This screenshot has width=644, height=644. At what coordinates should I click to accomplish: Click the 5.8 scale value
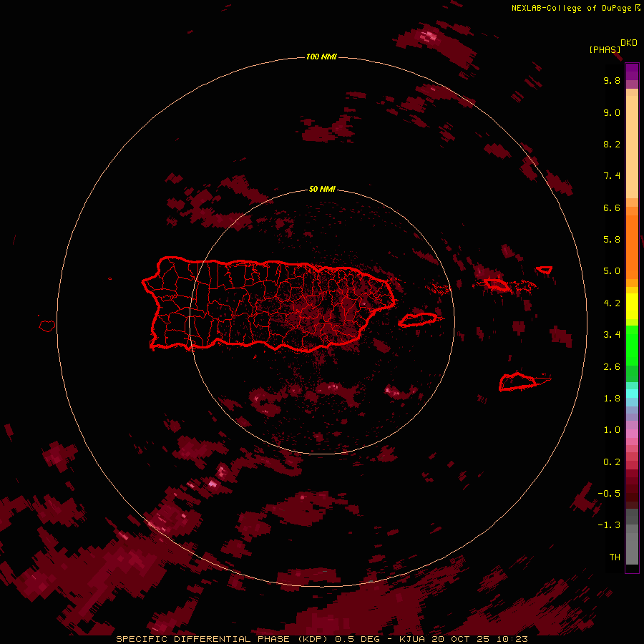[x=612, y=240]
